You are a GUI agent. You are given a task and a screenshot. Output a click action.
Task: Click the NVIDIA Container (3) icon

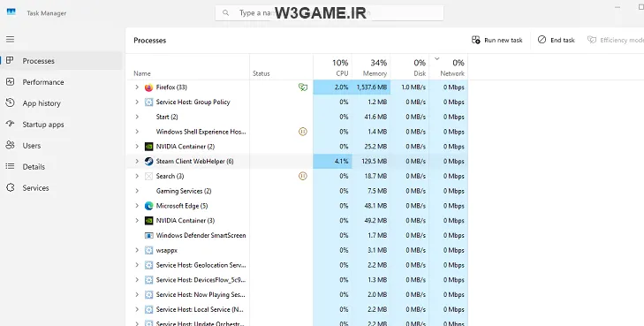coord(148,221)
